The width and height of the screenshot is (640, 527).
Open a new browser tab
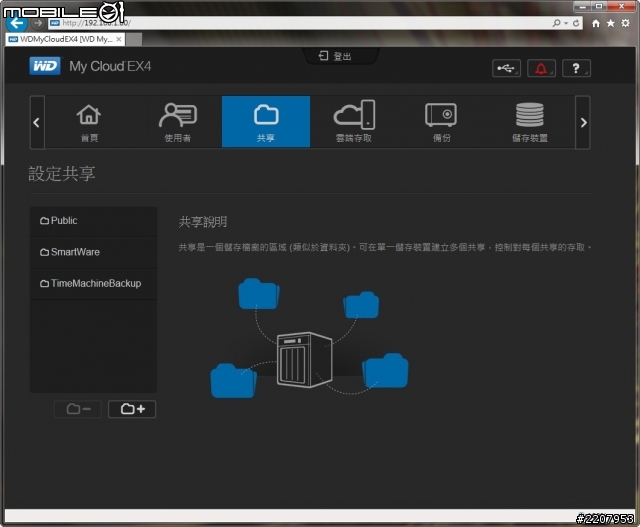coord(134,40)
